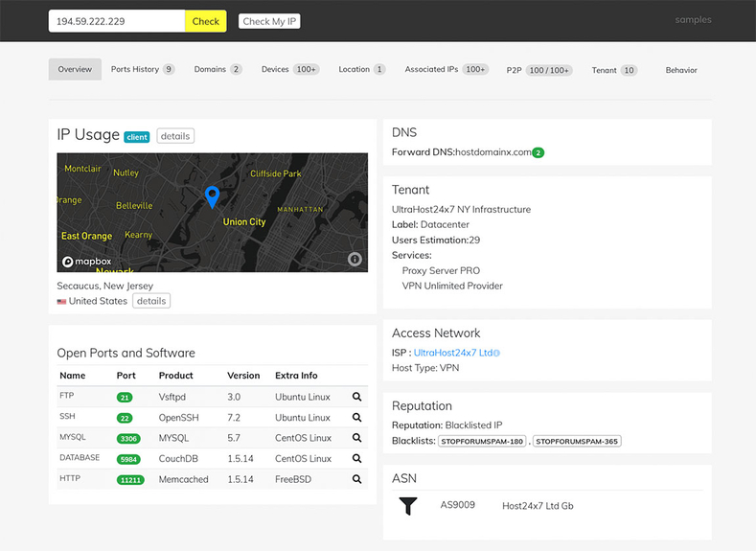
Task: Click the Secaucus, New Jersey location text
Action: pos(105,286)
